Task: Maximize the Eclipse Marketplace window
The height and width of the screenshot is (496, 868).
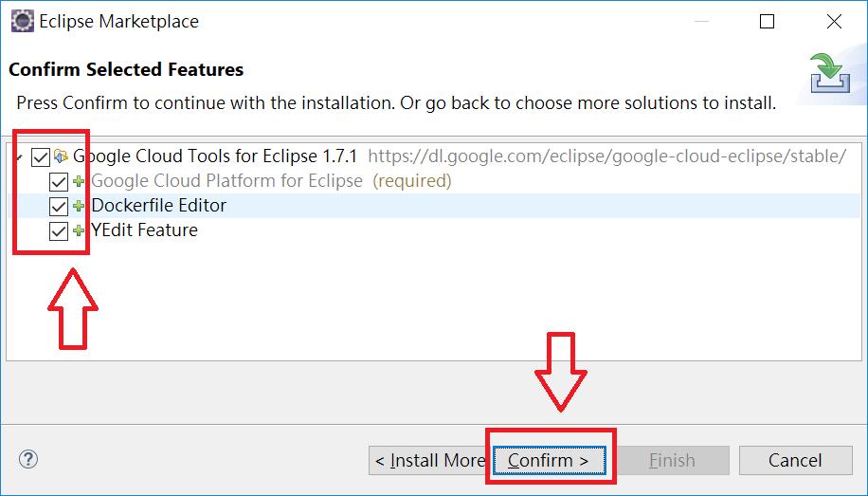Action: tap(767, 22)
